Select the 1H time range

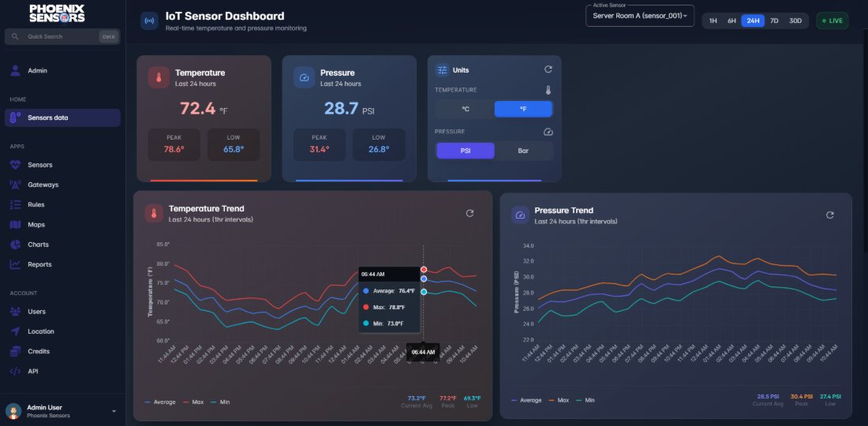pos(713,21)
